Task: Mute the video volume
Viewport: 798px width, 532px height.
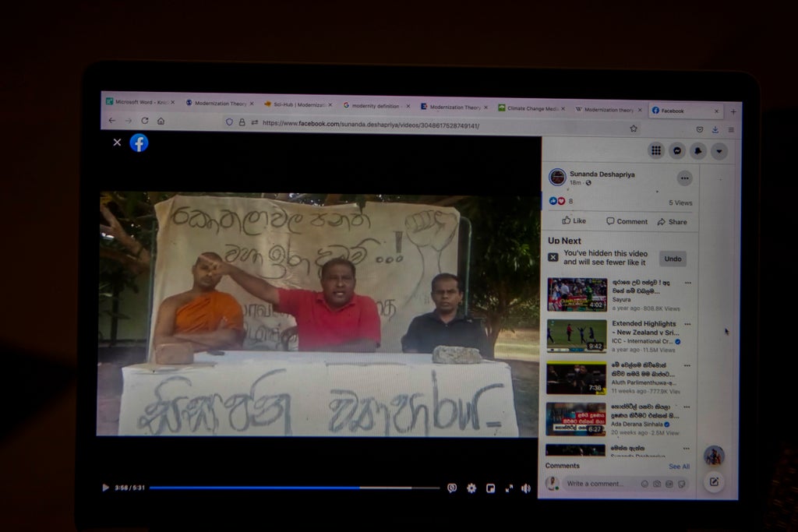Action: pos(526,488)
